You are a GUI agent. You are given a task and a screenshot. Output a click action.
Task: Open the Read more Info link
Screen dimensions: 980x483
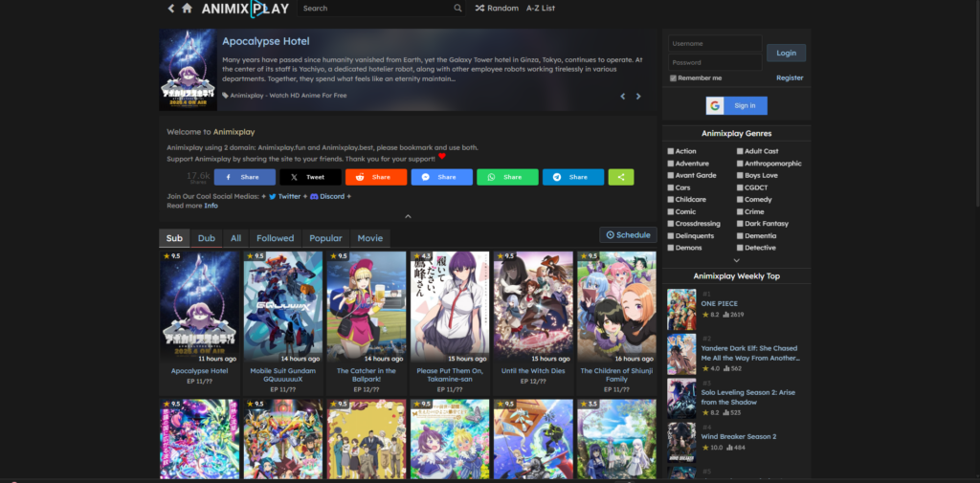tap(211, 206)
